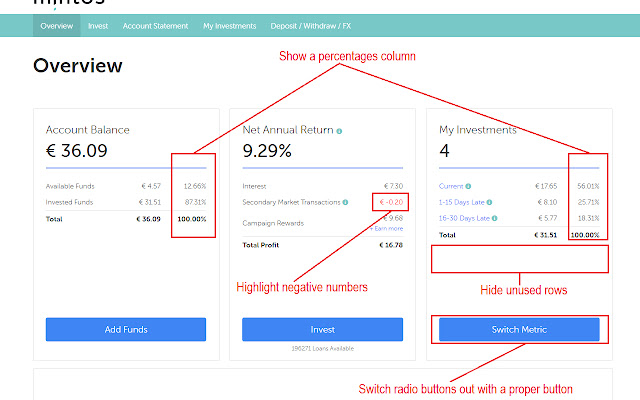This screenshot has height=400, width=640.
Task: Click the Overview page heading
Action: pos(78,65)
